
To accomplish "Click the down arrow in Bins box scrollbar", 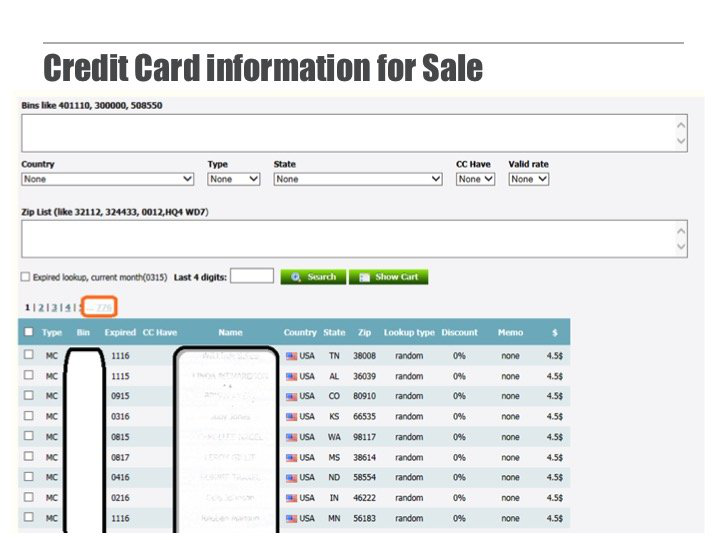I will [681, 141].
